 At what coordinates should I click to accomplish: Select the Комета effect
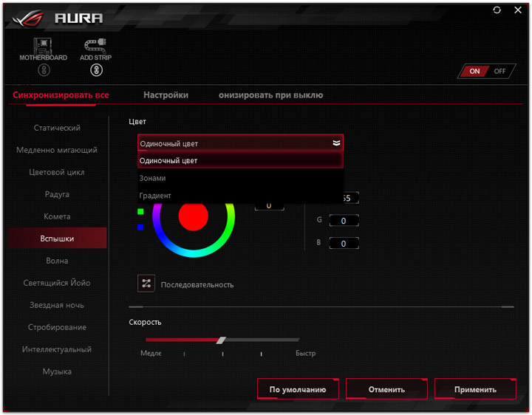point(57,216)
